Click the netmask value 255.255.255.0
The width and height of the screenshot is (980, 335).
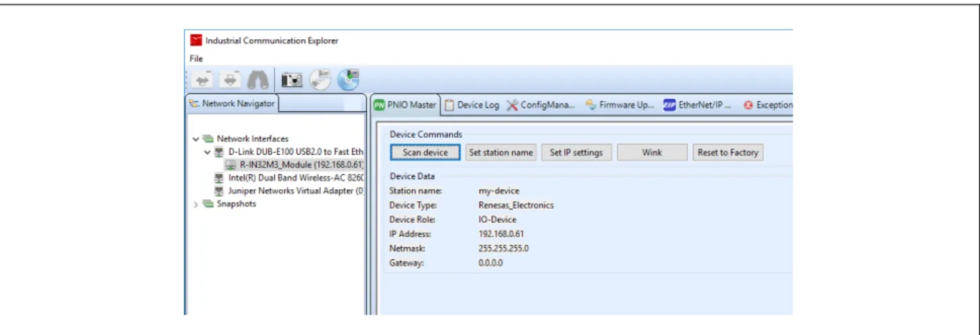click(x=503, y=249)
